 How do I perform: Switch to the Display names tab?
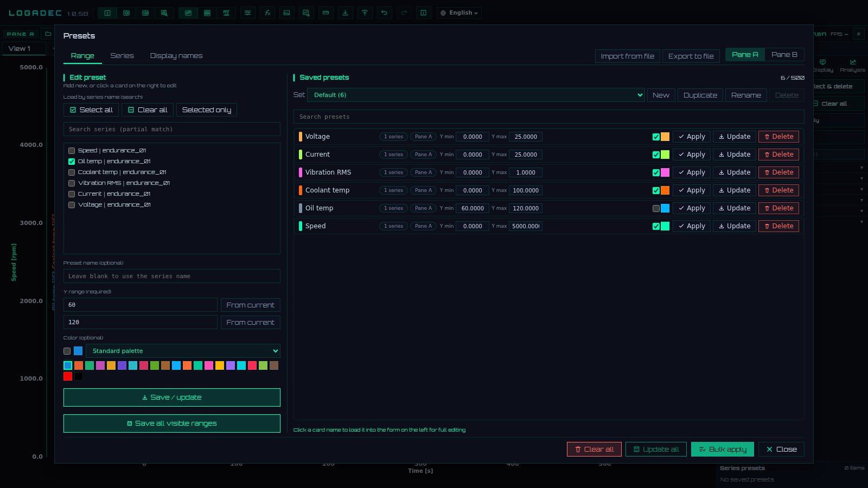pyautogui.click(x=176, y=56)
